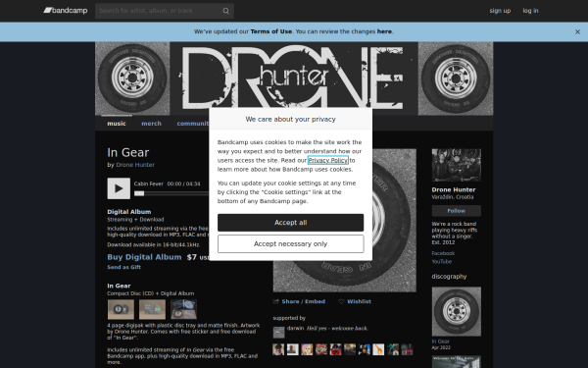
Task: Click the last supporter avatar in the row
Action: [407, 349]
